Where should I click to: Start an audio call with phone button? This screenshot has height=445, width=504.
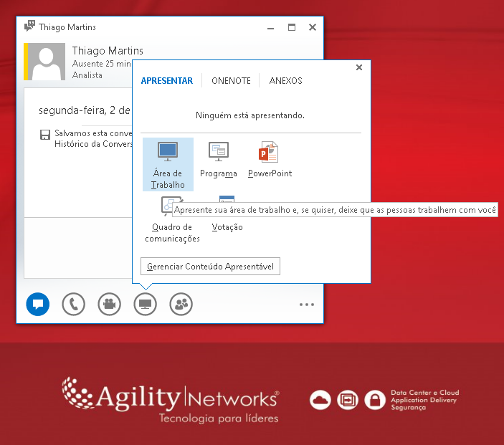73,305
